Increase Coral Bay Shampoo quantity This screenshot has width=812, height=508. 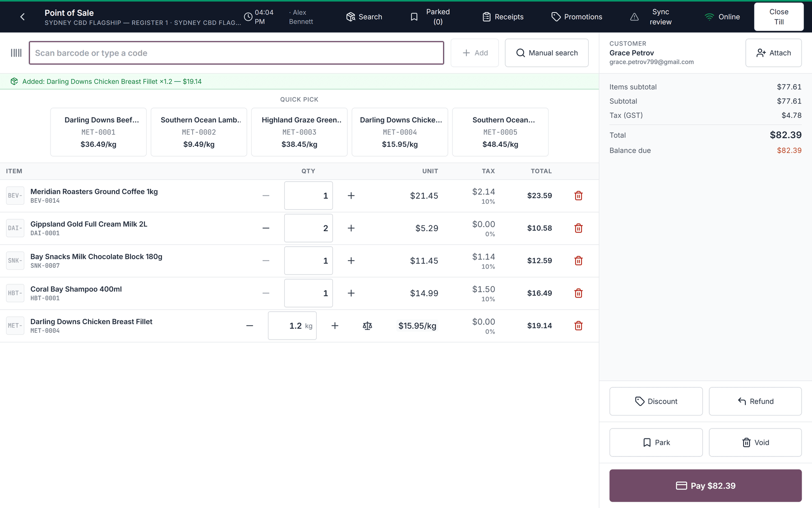[351, 293]
